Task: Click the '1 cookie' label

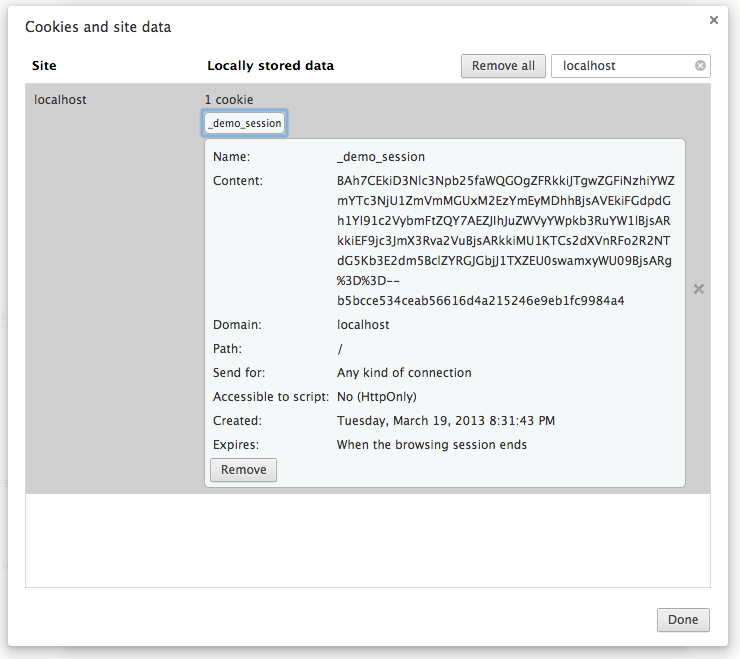Action: [229, 100]
